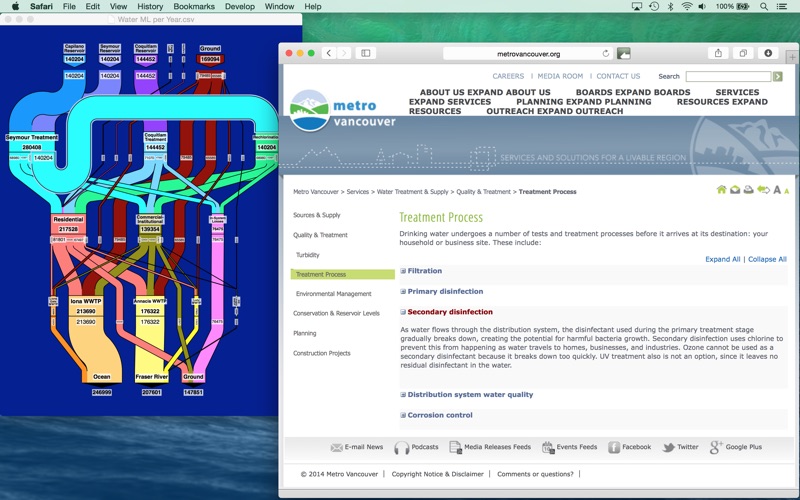
Task: Show all tabs icon in Safari toolbar
Action: (743, 53)
